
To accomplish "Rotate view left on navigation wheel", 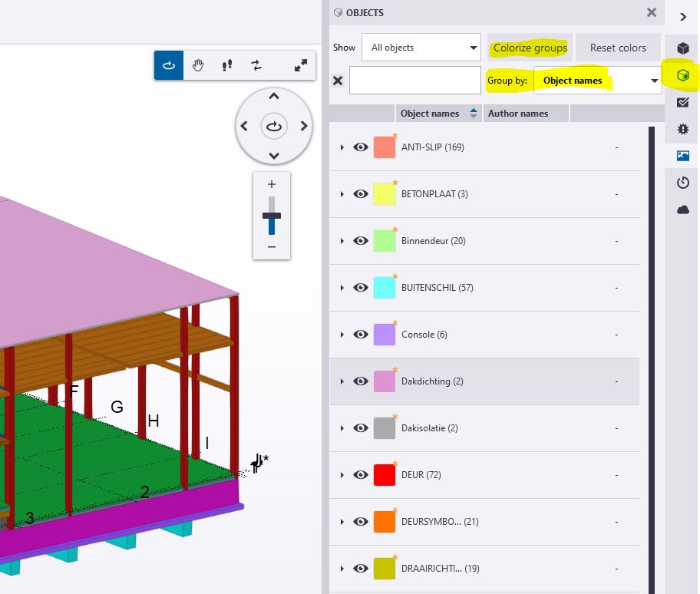I will pos(244,127).
